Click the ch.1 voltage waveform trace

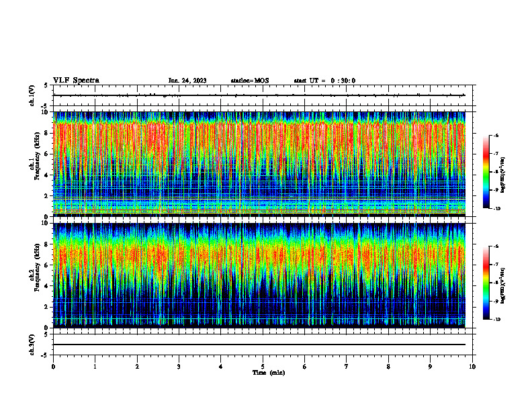click(x=259, y=95)
